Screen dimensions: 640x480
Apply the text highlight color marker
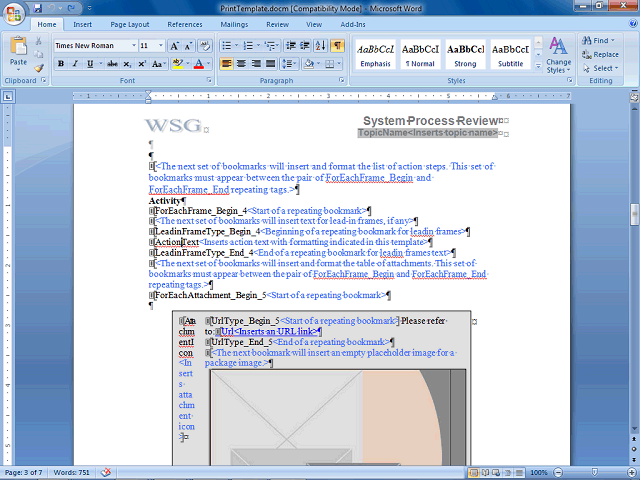tap(177, 64)
